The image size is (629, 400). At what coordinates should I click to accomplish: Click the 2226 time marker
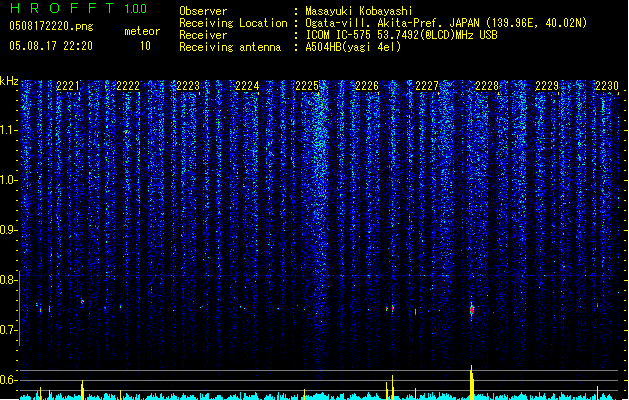(367, 85)
